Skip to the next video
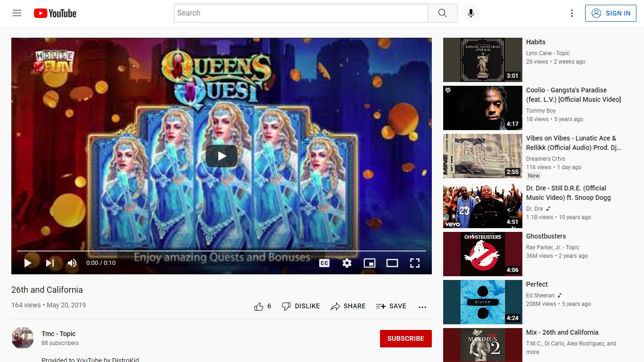Viewport: 644px width, 362px height. tap(50, 263)
